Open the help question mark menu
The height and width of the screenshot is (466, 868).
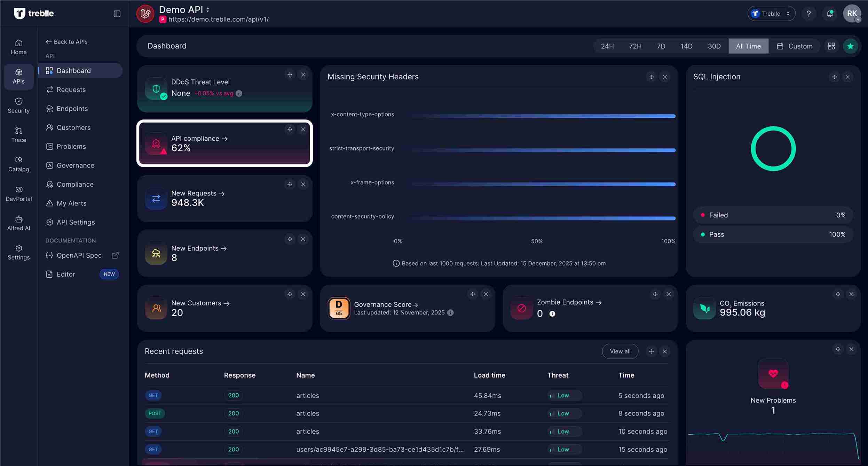tap(809, 14)
